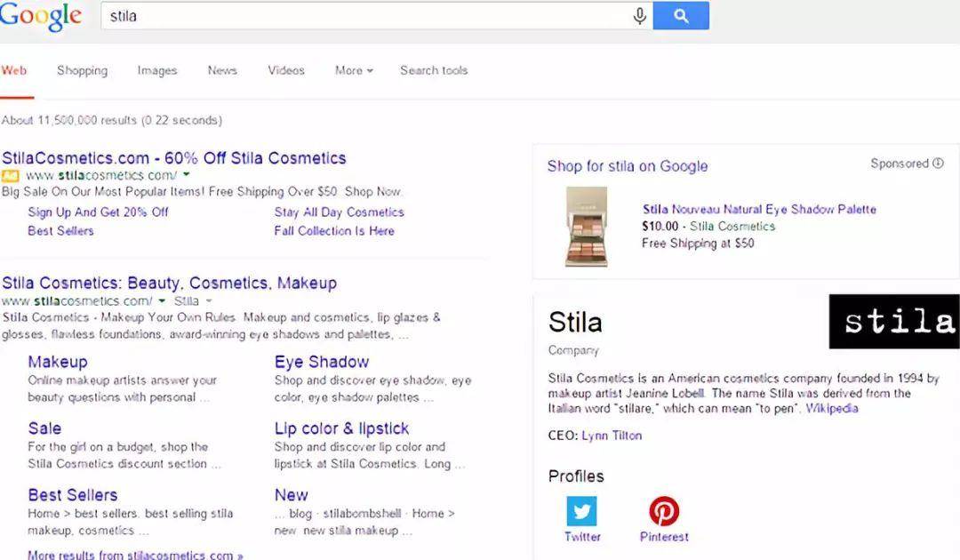Click the stila black logo image
960x560 pixels.
894,321
